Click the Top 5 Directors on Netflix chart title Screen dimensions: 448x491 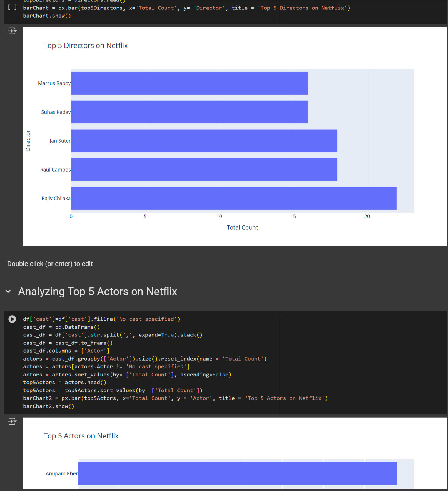[86, 46]
